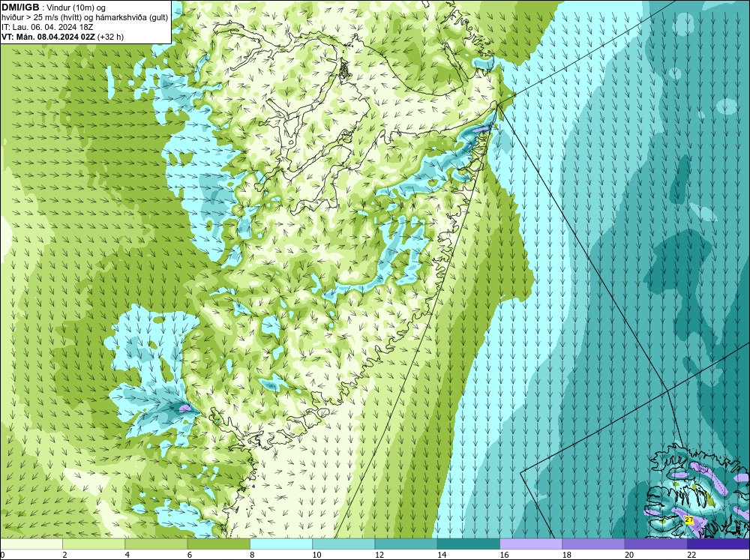This screenshot has height=560, width=750.
Task: Click the '16' label on the color scale
Action: click(x=504, y=555)
